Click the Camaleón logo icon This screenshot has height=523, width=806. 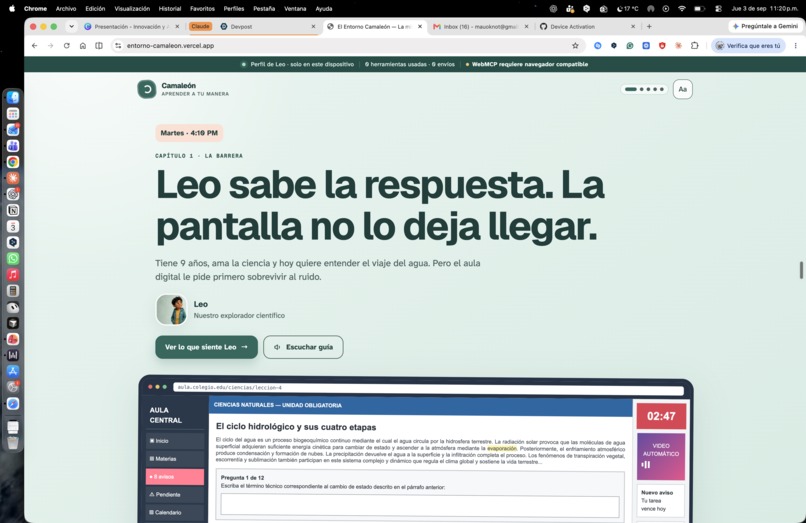pos(146,89)
